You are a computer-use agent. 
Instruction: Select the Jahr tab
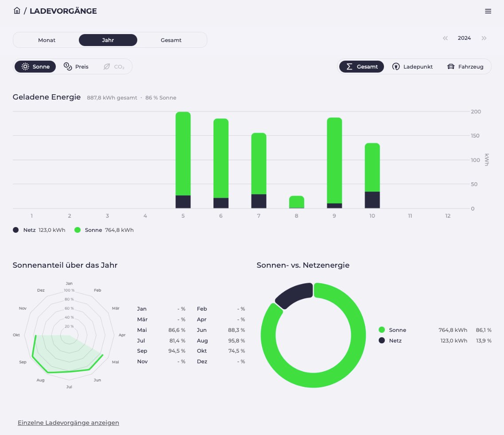(108, 40)
